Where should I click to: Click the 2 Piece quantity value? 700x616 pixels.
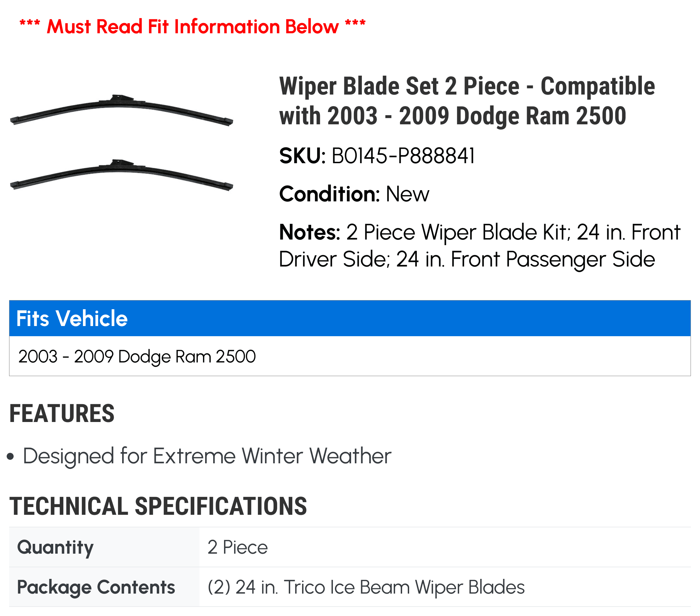[237, 547]
